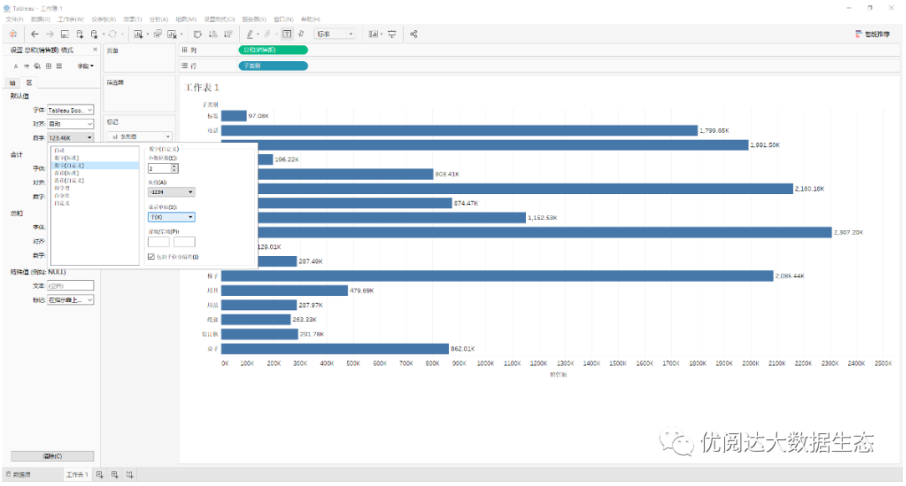Image resolution: width=906 pixels, height=486 pixels.
Task: Click the save icon in toolbar
Action: point(65,34)
